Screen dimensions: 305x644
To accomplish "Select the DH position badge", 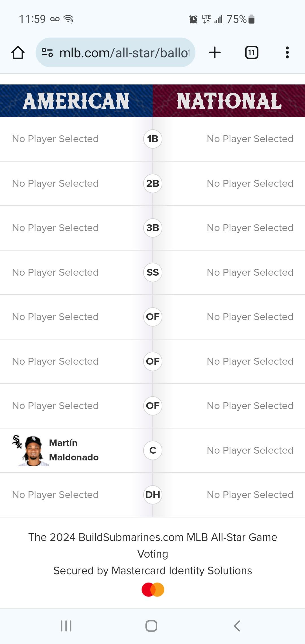I will pos(153,495).
